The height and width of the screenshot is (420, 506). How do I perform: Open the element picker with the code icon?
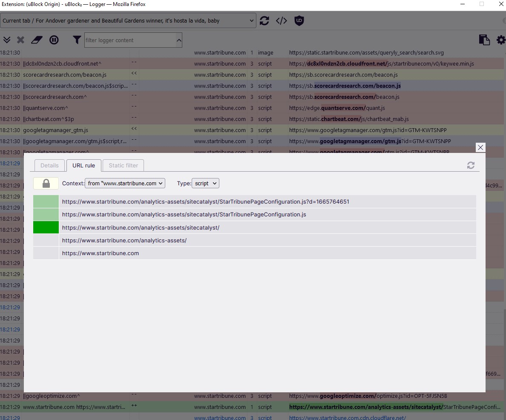click(x=281, y=20)
